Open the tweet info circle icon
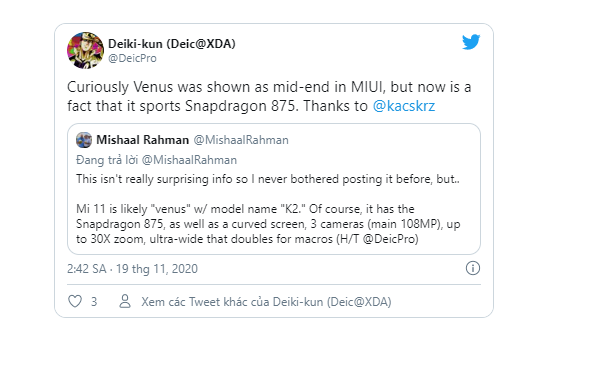 pos(473,268)
